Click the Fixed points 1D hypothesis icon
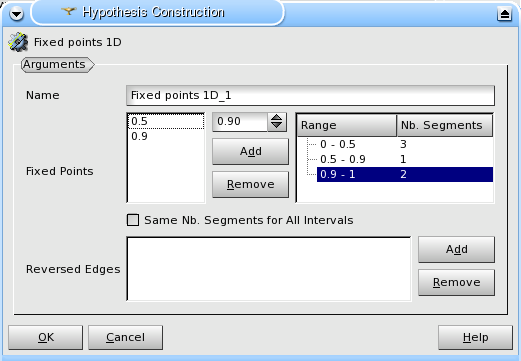 coord(18,42)
